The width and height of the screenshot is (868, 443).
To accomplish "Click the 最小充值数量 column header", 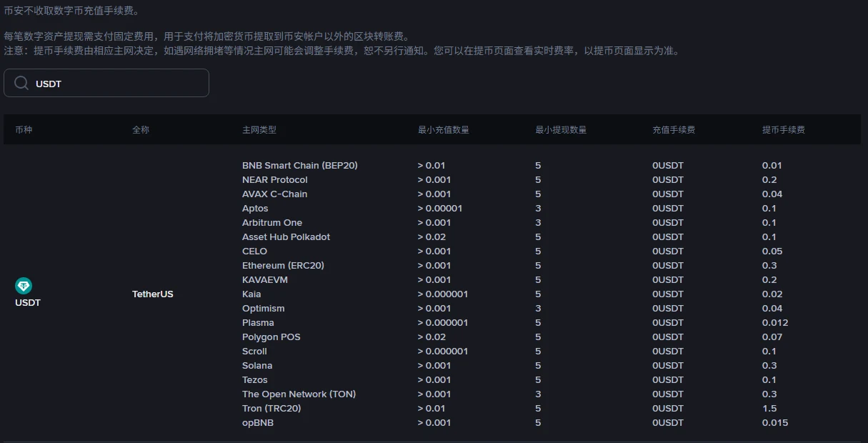I will click(x=444, y=130).
